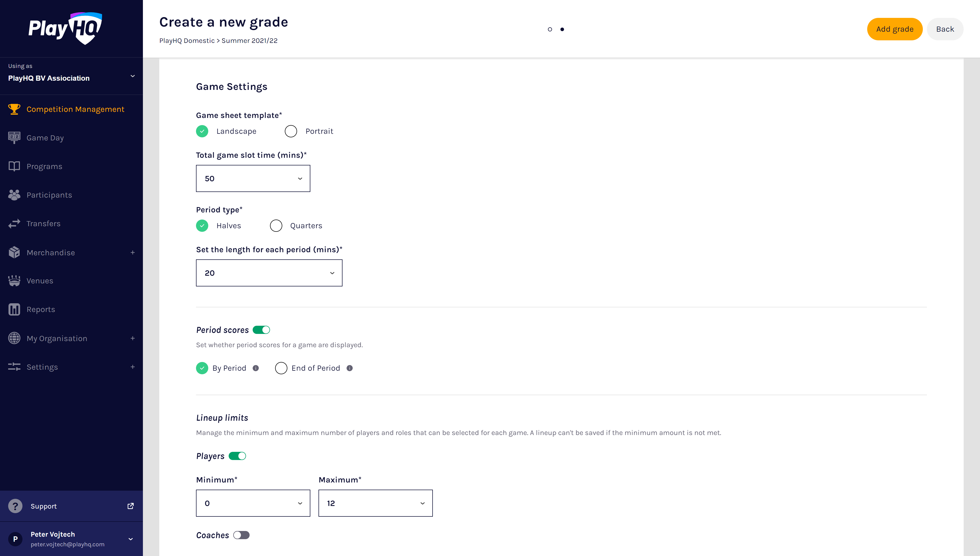Click the Reports chart icon
The width and height of the screenshot is (980, 556).
14,309
